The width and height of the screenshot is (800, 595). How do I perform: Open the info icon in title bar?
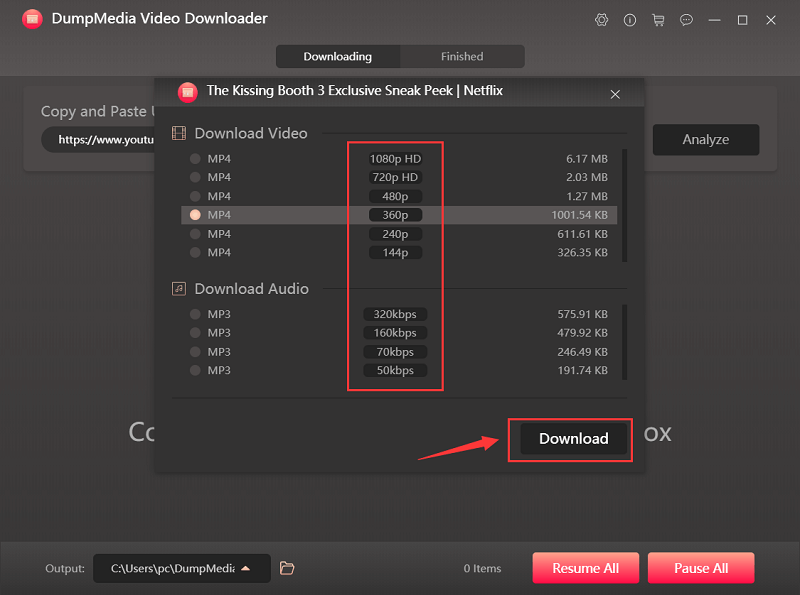tap(630, 20)
